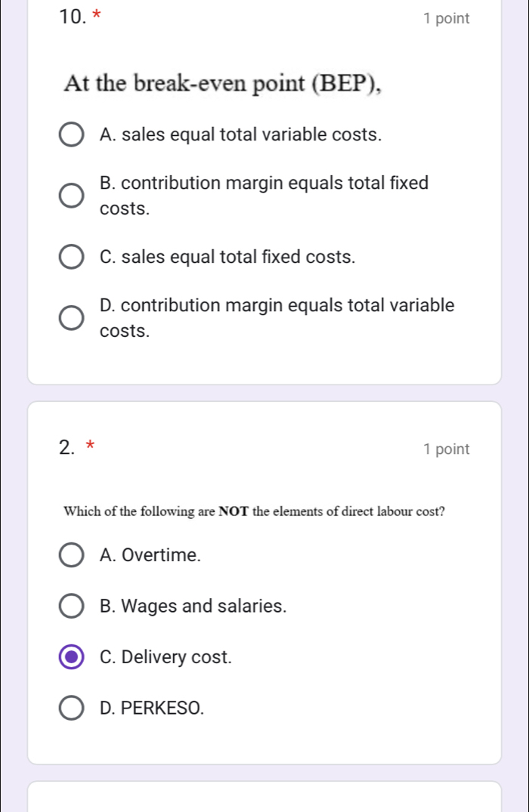Select the 'D. PERKESO' radio button
Image resolution: width=529 pixels, height=812 pixels.
point(72,709)
